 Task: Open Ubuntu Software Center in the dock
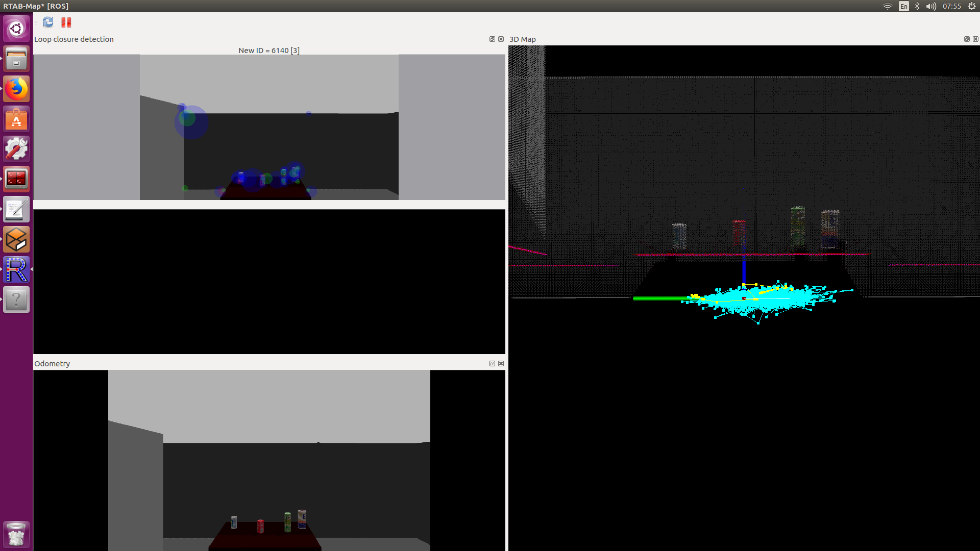point(16,119)
